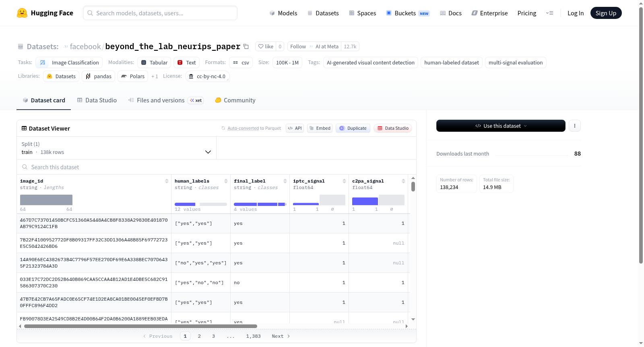Click the cc-by-nc-4.0 license tag

click(207, 76)
